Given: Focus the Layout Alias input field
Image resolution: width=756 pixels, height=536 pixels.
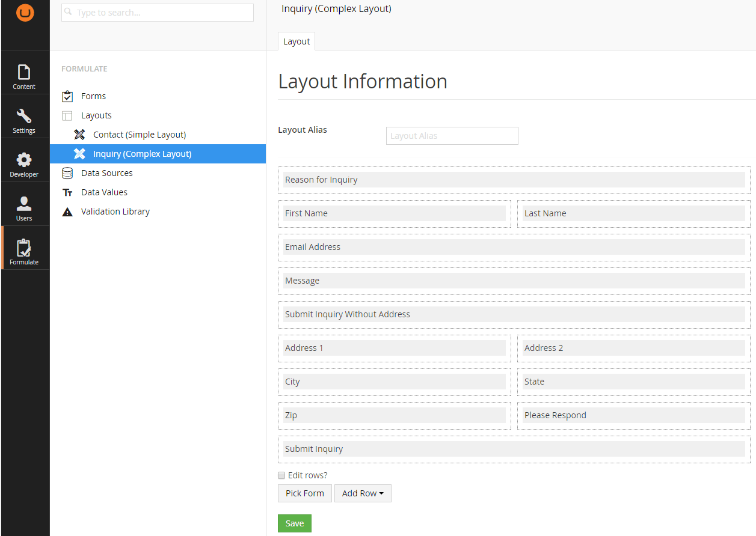Looking at the screenshot, I should point(452,136).
